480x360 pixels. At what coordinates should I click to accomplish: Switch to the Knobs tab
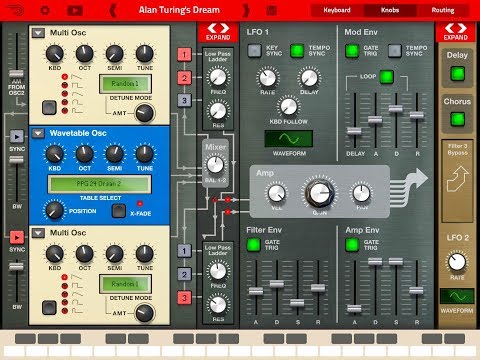coord(390,10)
